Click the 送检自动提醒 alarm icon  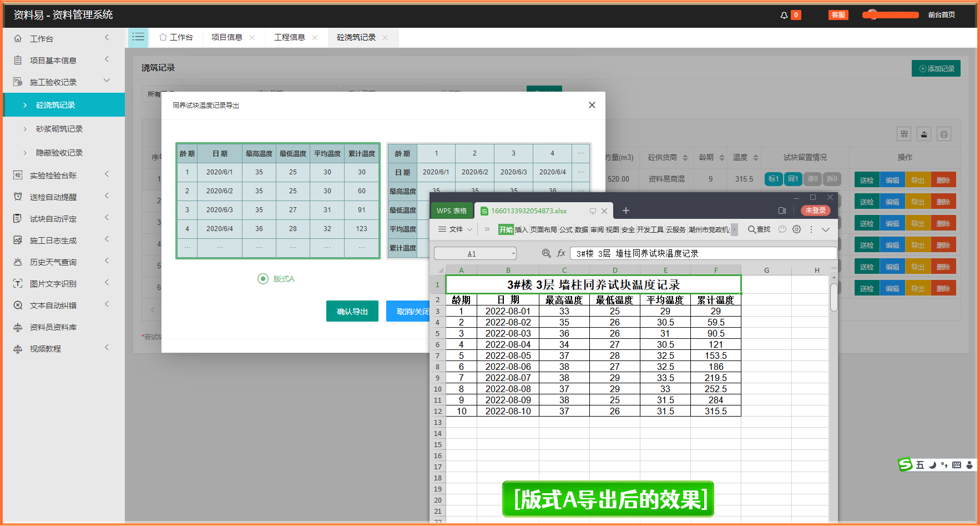click(x=18, y=197)
